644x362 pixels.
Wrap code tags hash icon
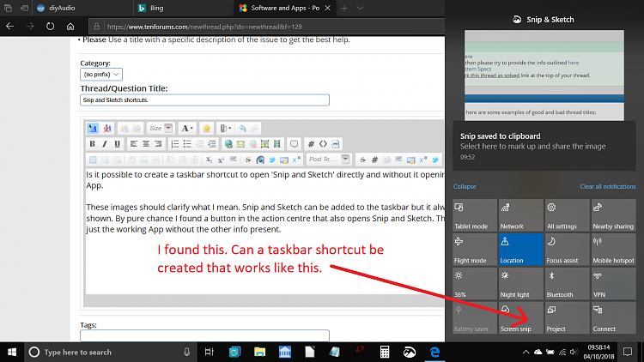click(311, 144)
